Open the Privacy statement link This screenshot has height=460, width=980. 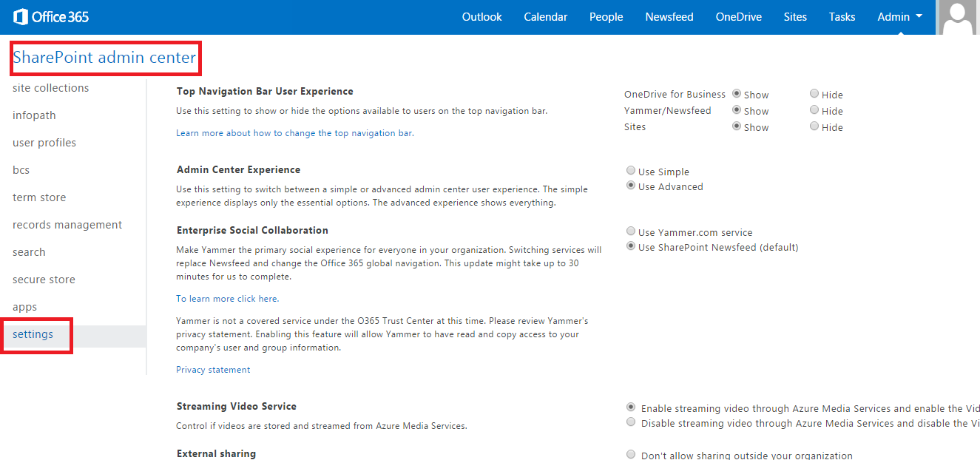tap(213, 370)
